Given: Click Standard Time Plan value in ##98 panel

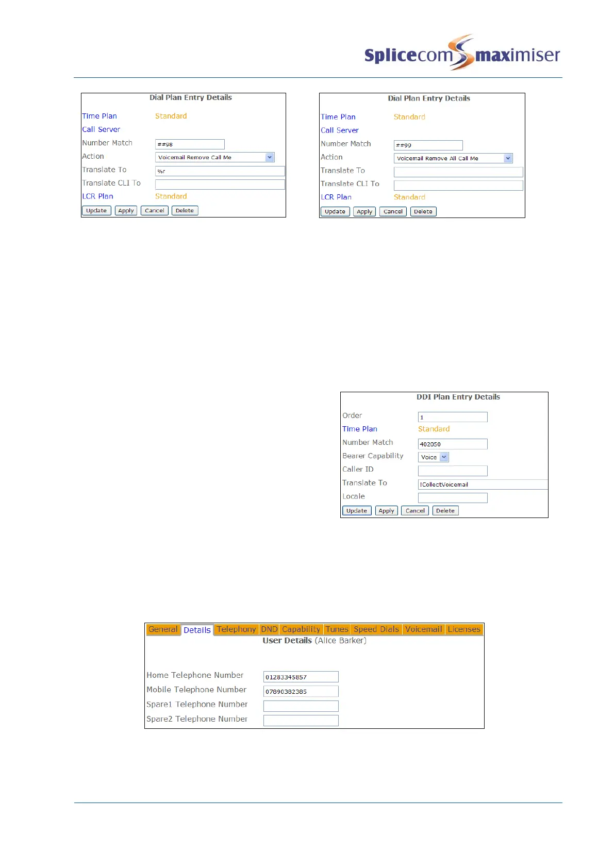Looking at the screenshot, I should [x=171, y=116].
